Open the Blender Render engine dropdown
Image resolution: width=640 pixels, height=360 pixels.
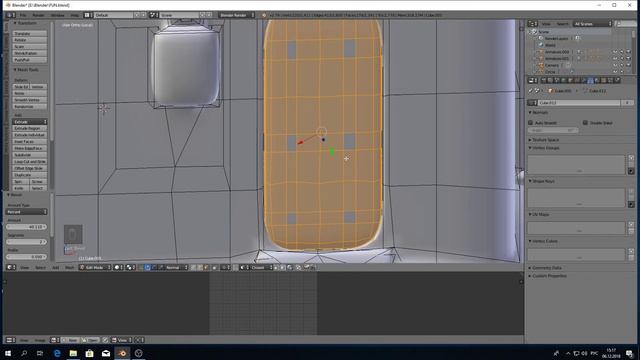tap(237, 15)
